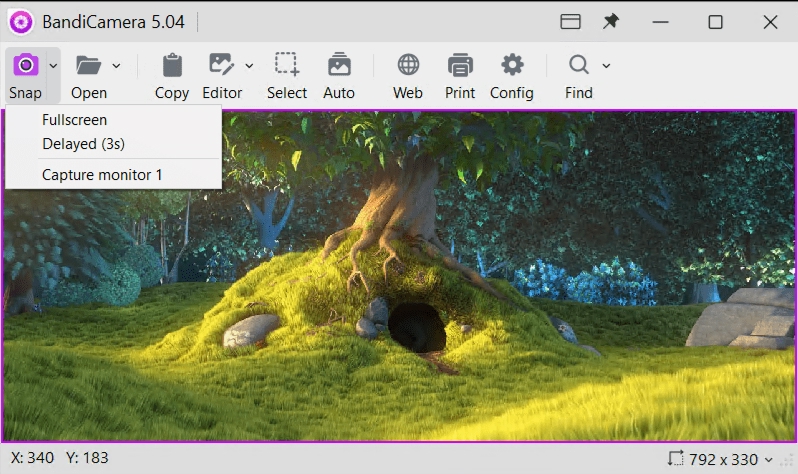Switch to compact window layout icon

(570, 22)
